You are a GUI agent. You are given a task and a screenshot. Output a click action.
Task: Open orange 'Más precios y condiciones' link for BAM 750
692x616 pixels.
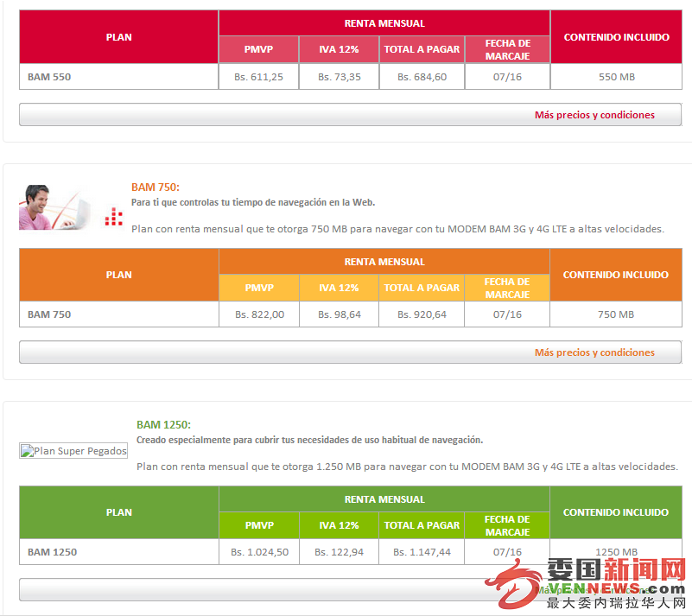(594, 352)
